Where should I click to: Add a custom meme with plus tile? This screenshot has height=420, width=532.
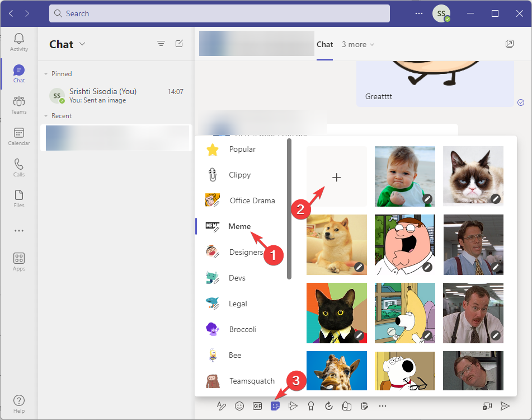tap(337, 176)
